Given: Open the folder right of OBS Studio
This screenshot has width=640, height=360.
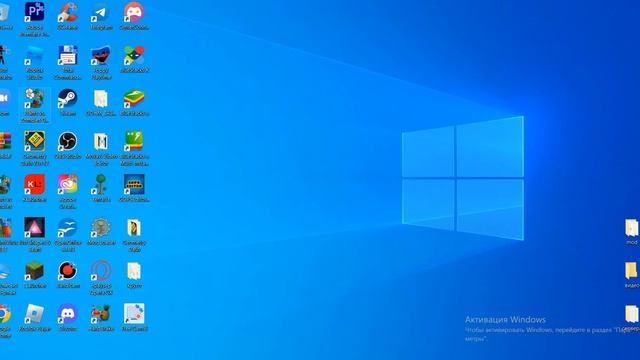Looking at the screenshot, I should coord(101,141).
